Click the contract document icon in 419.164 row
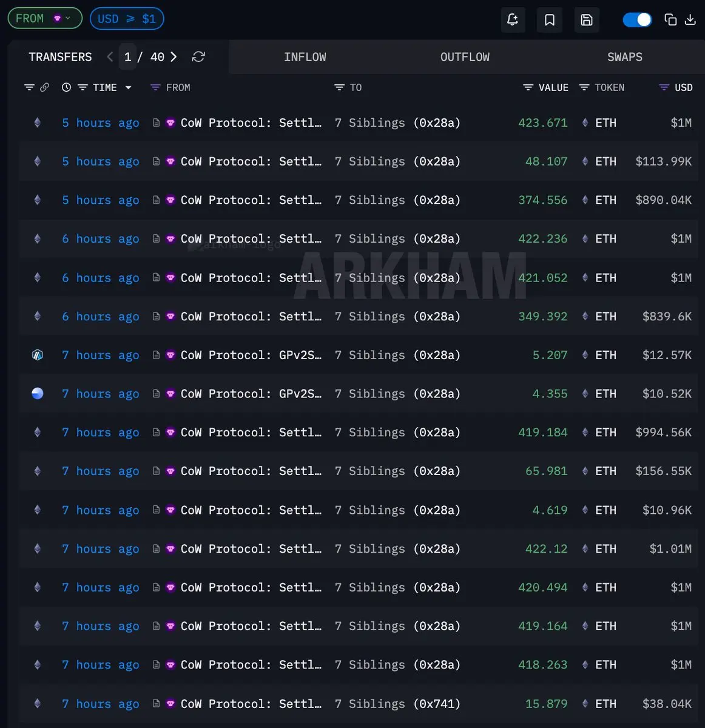The width and height of the screenshot is (705, 728). click(156, 626)
